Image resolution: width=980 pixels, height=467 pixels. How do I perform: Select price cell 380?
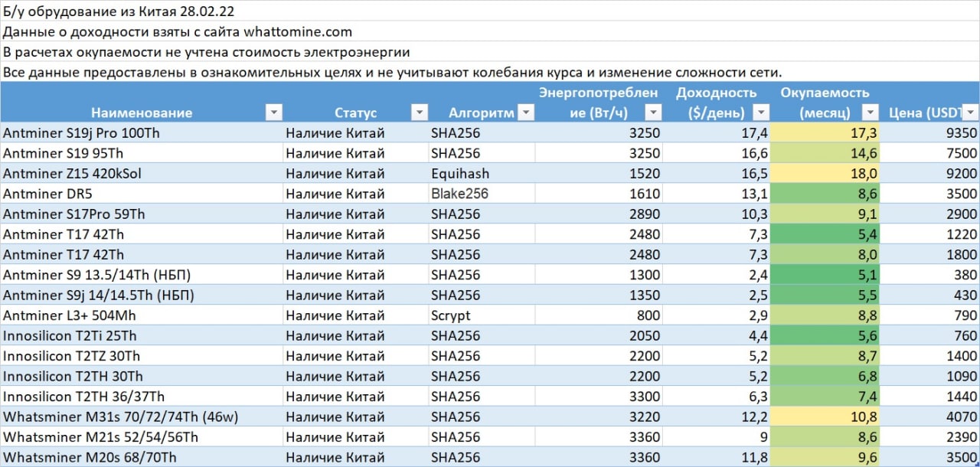(x=929, y=275)
